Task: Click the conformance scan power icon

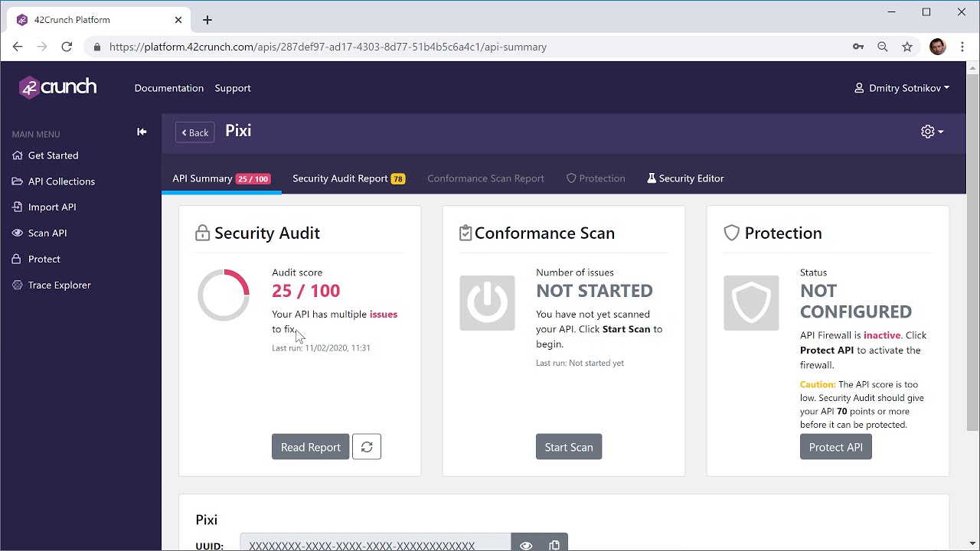Action: click(x=487, y=303)
